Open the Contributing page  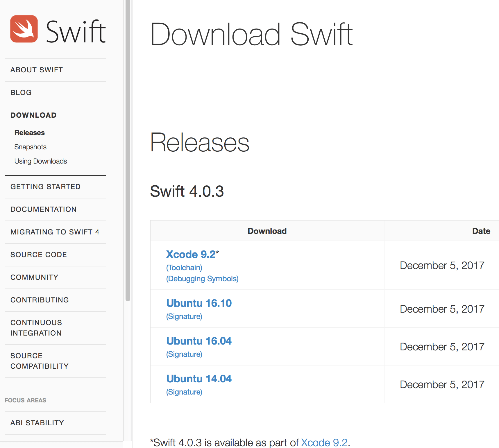coord(40,300)
